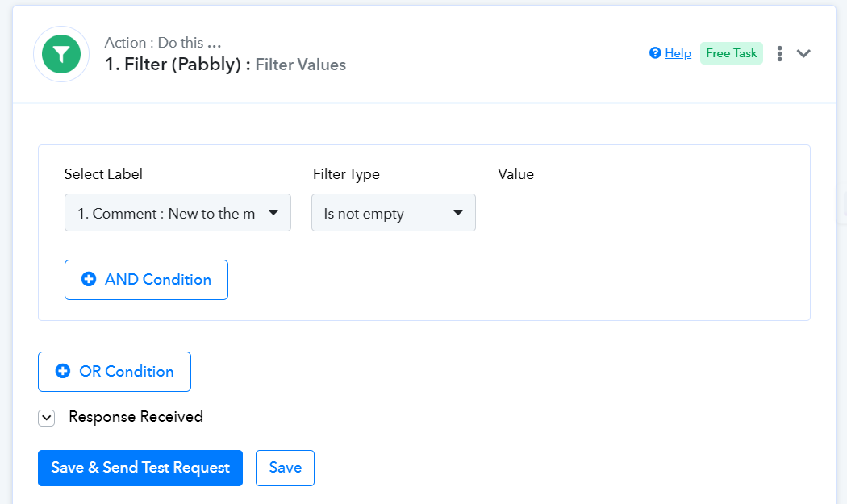The width and height of the screenshot is (847, 504).
Task: Click the Filter (Pabbly) action title
Action: (x=173, y=65)
